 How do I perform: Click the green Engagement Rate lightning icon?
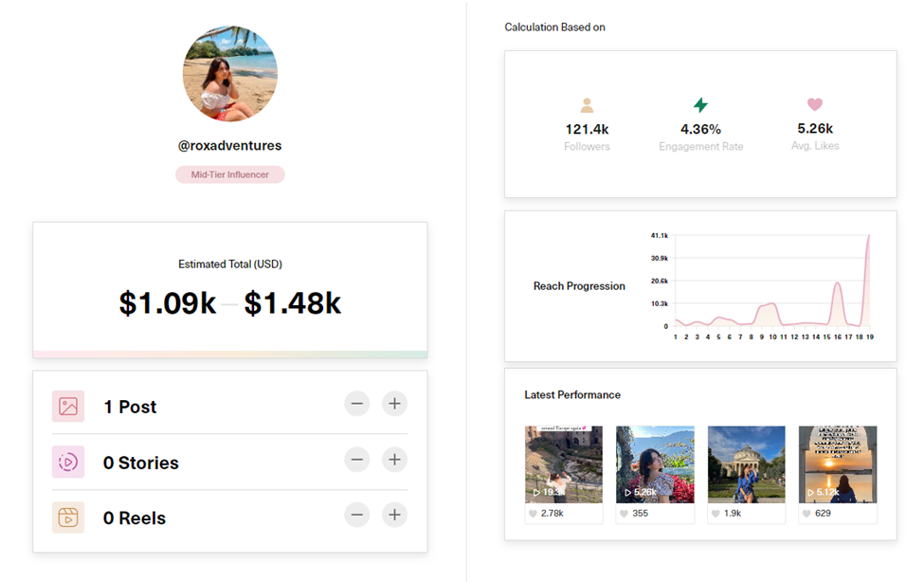point(700,105)
